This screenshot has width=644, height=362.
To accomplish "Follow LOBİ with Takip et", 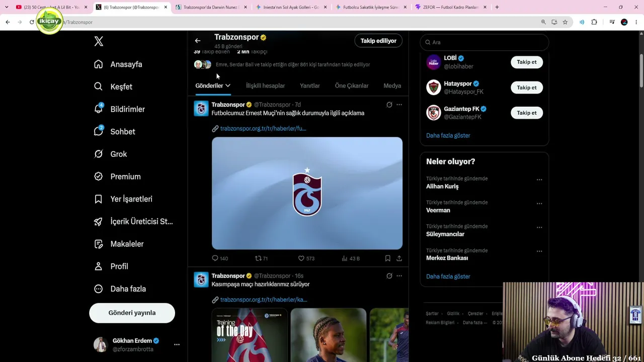I will (x=527, y=62).
